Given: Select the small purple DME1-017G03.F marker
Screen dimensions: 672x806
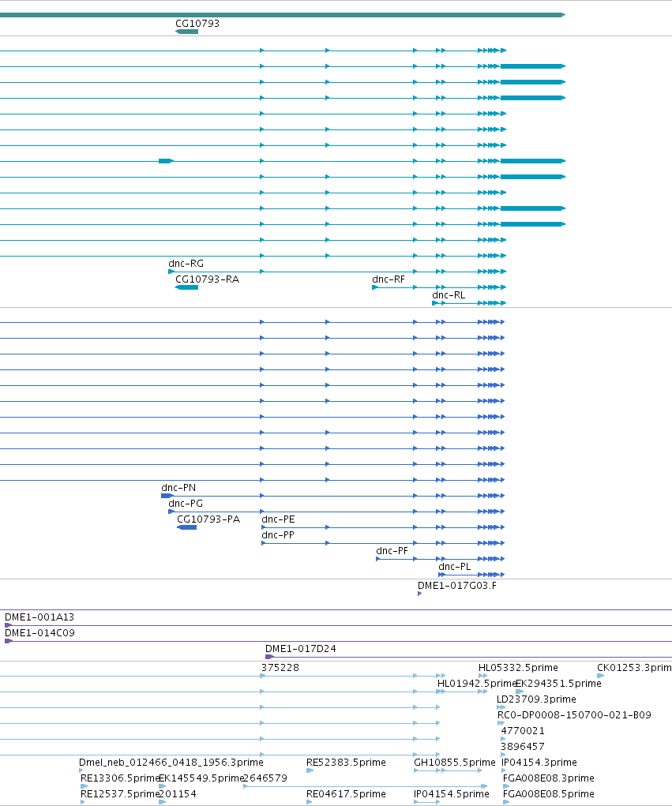Looking at the screenshot, I should 419,594.
